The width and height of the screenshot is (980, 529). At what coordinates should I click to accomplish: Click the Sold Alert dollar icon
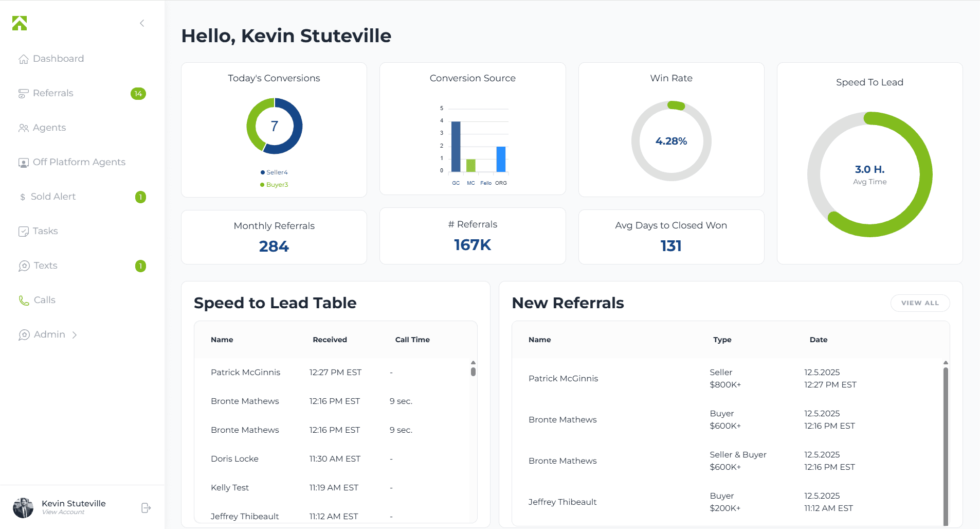23,197
